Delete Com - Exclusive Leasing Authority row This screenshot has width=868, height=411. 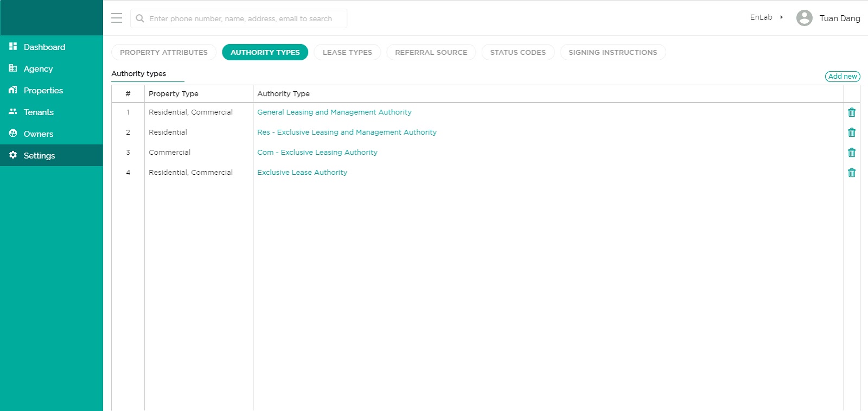(852, 153)
